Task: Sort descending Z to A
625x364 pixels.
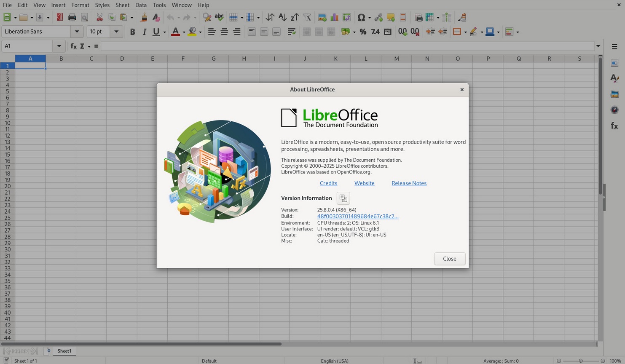Action: pyautogui.click(x=295, y=17)
